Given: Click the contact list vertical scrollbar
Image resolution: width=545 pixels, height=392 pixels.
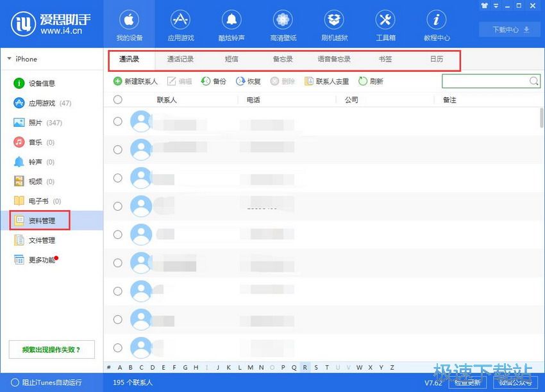Looking at the screenshot, I should click(x=542, y=118).
